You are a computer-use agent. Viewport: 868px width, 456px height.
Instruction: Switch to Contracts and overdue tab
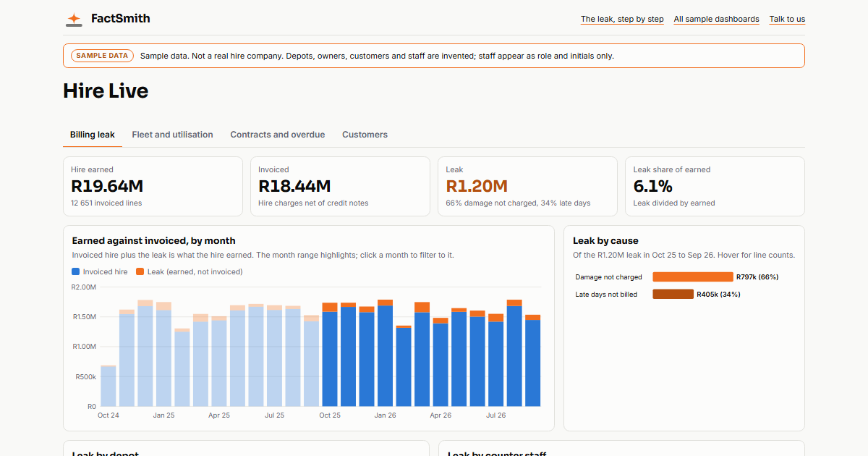278,135
